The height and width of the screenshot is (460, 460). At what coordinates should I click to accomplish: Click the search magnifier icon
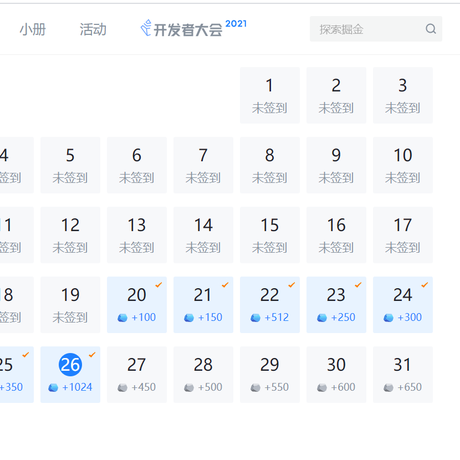pyautogui.click(x=431, y=29)
